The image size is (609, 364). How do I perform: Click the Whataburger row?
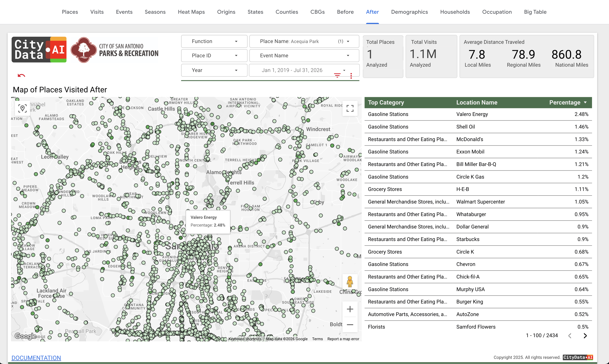tap(478, 214)
